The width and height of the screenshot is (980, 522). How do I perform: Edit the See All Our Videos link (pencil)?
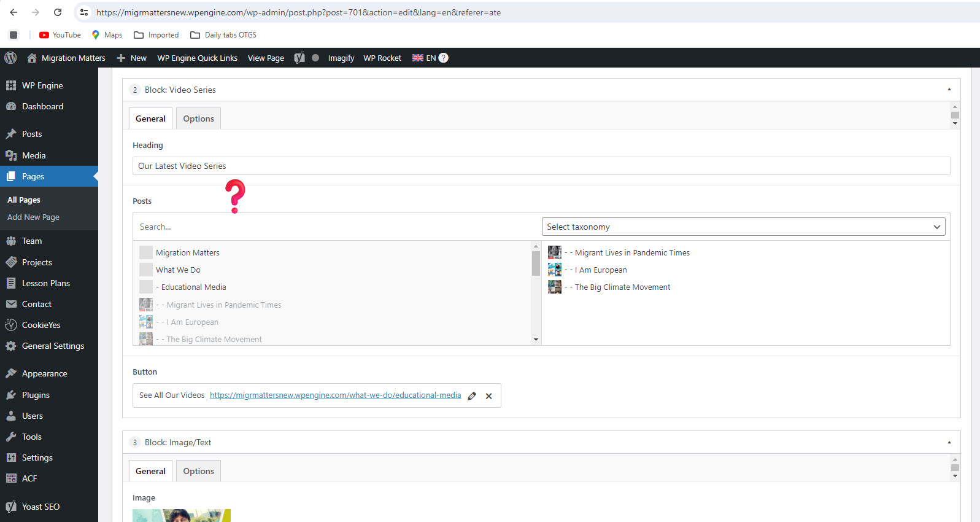point(472,396)
